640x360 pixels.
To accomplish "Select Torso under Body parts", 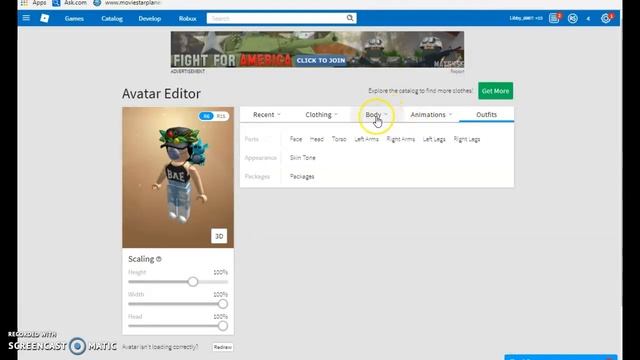I will pos(339,139).
